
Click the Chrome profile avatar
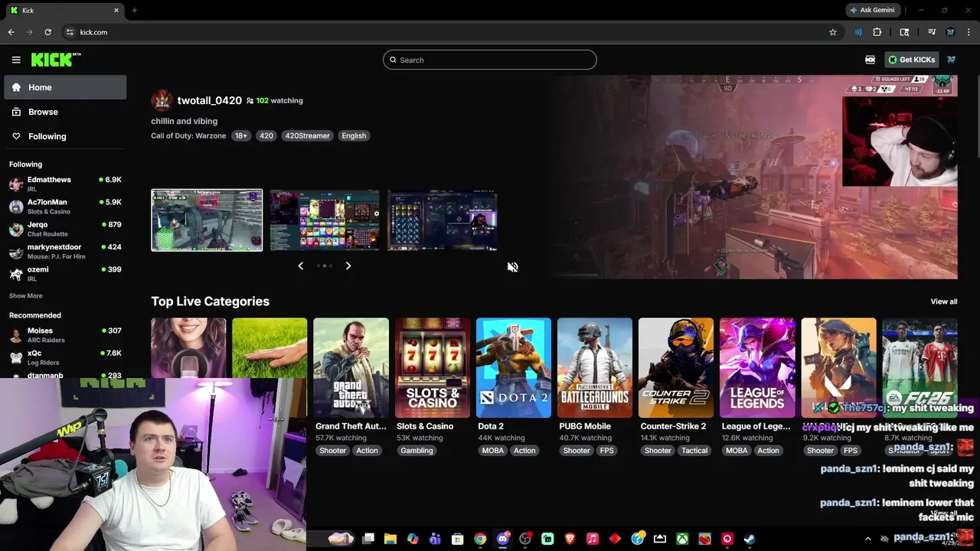tap(950, 32)
